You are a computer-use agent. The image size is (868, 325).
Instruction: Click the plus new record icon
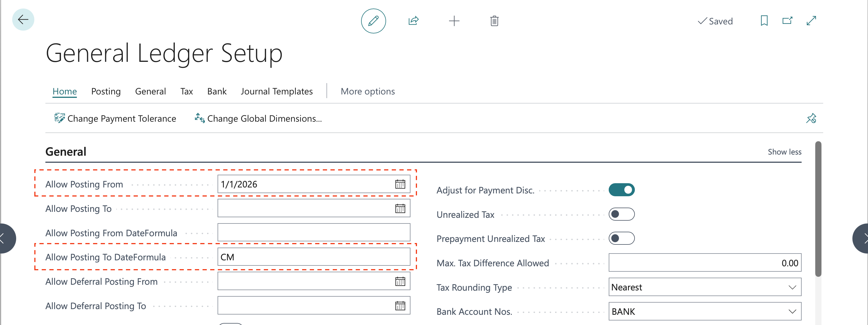[454, 21]
